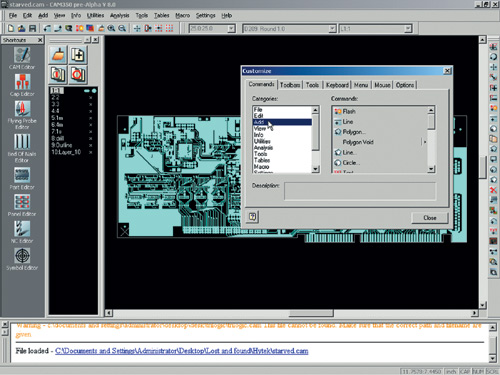Click the help question-mark icon in Customize dialog
The height and width of the screenshot is (375, 500).
[253, 217]
